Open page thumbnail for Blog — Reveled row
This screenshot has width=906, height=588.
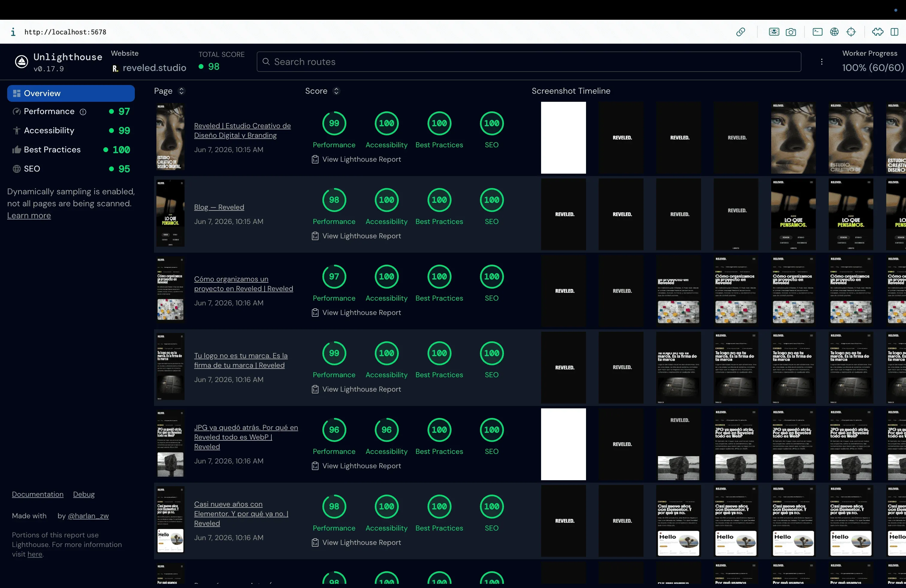point(170,213)
